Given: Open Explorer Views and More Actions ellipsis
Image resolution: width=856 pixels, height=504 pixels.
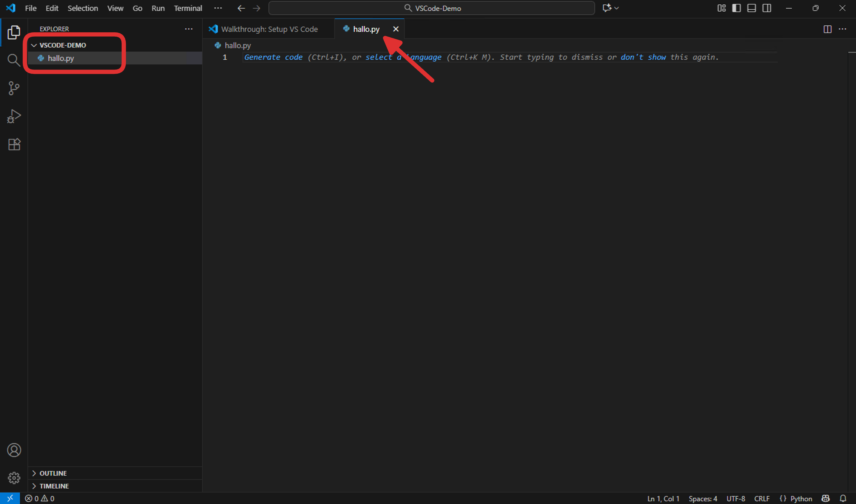Looking at the screenshot, I should 189,29.
